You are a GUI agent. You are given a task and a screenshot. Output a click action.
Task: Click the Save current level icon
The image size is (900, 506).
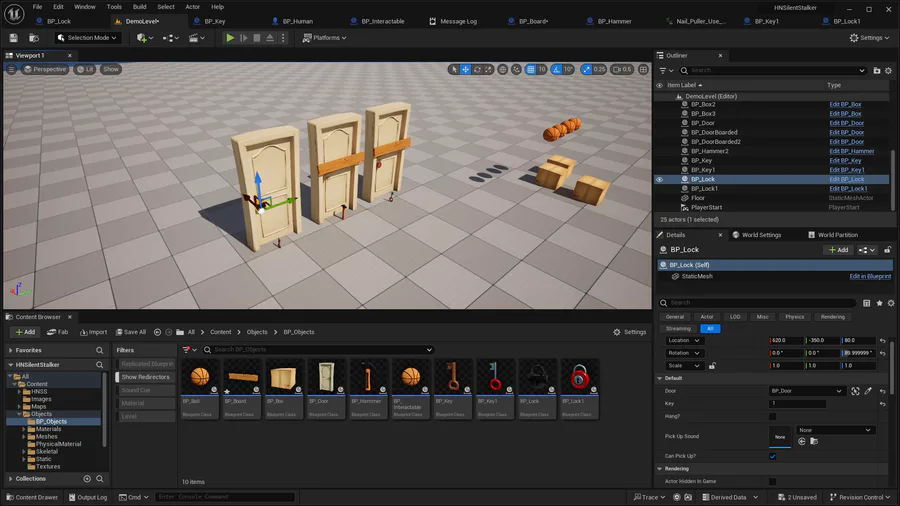point(14,38)
